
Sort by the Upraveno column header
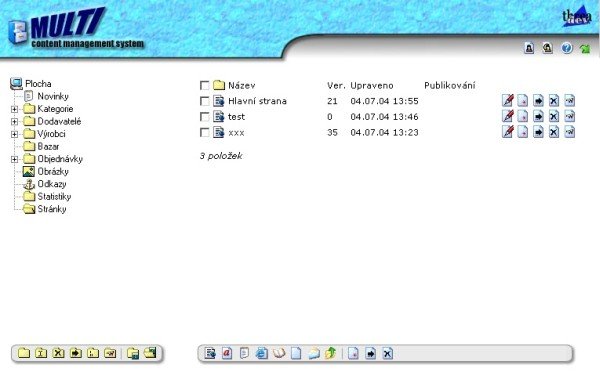tap(372, 85)
